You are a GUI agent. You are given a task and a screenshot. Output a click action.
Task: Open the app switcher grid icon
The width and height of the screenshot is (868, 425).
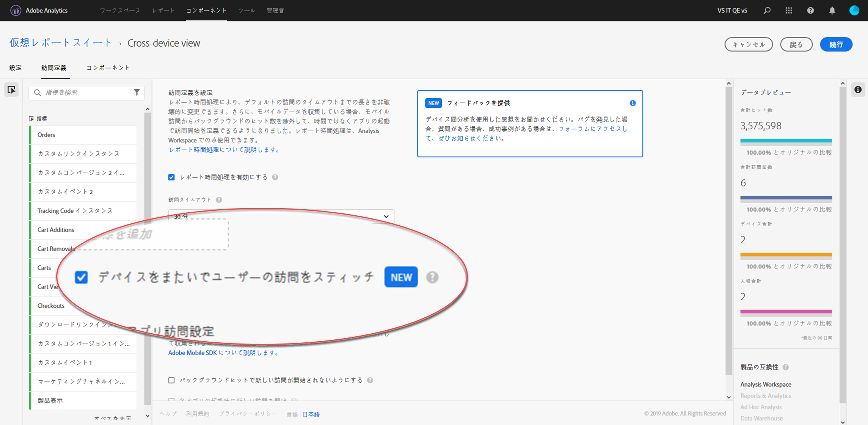click(789, 10)
